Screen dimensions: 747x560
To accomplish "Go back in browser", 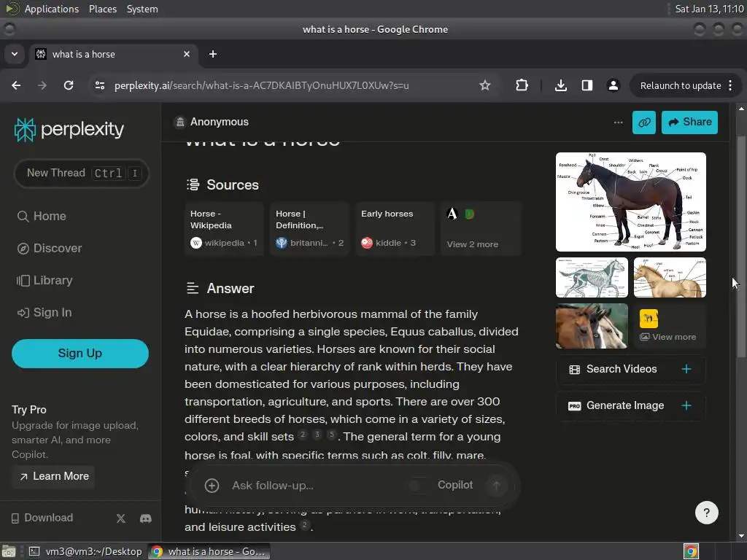I will [16, 85].
